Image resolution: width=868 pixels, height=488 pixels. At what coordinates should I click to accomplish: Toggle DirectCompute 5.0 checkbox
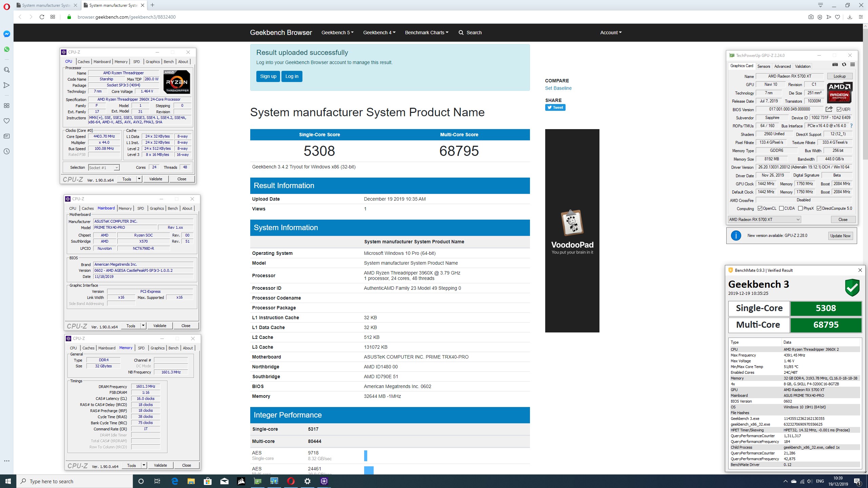(x=819, y=208)
